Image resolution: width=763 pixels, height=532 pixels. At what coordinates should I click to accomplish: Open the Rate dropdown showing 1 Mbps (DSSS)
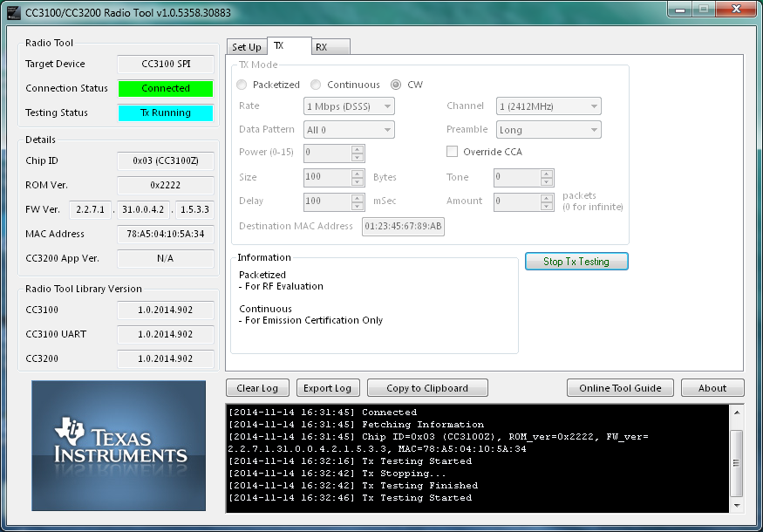(349, 106)
